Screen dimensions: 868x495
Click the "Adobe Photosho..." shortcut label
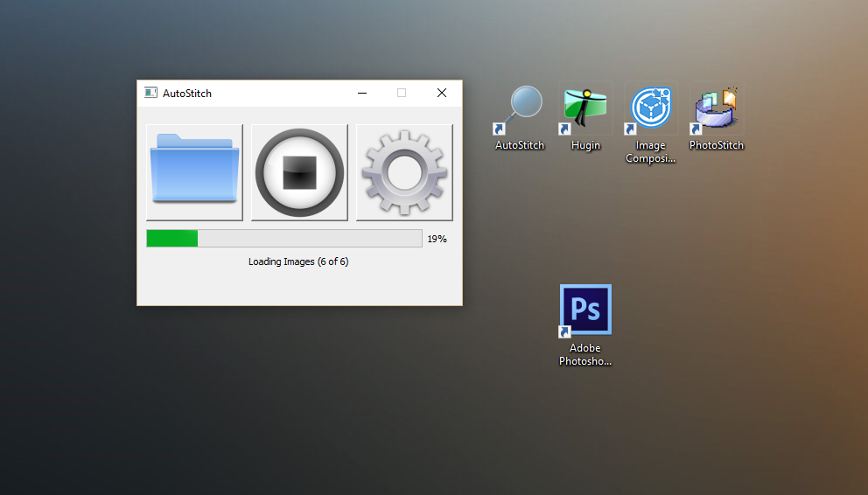tap(585, 354)
